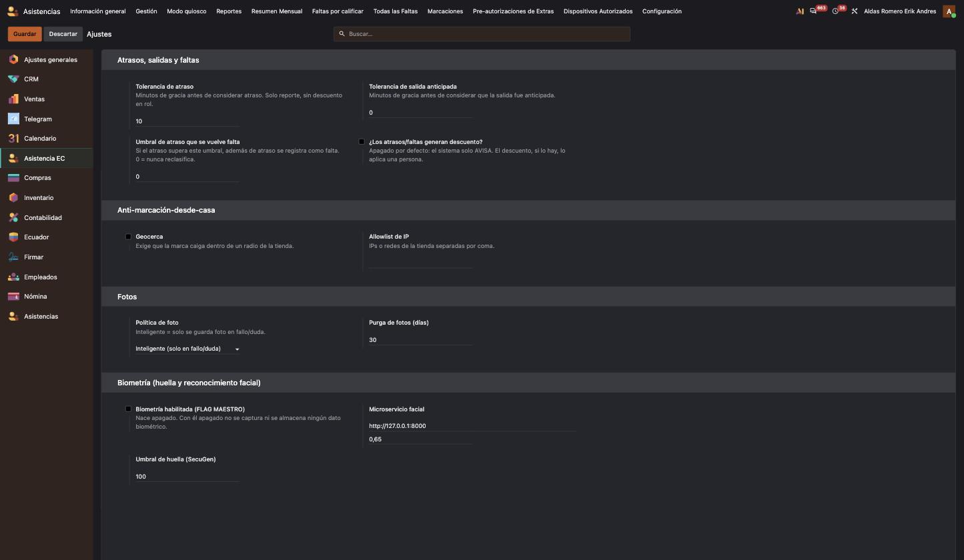Open the Gestión menu
Image resolution: width=964 pixels, height=560 pixels.
(x=146, y=11)
